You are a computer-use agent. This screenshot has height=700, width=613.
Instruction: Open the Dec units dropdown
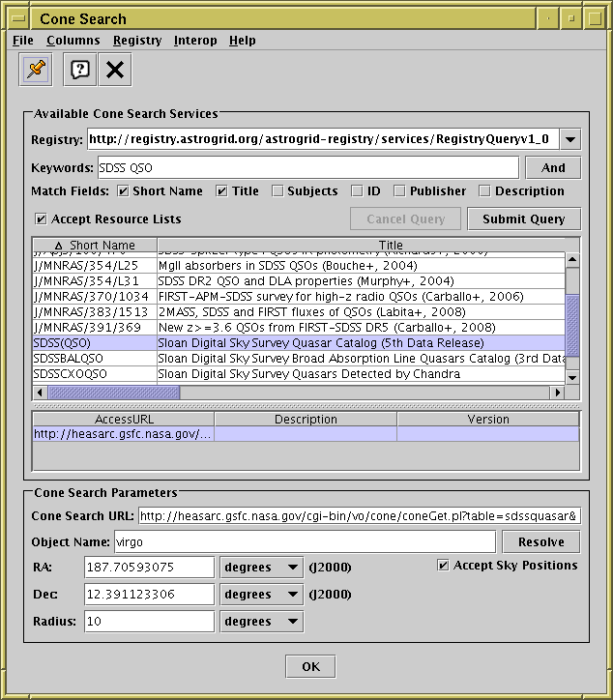[262, 595]
